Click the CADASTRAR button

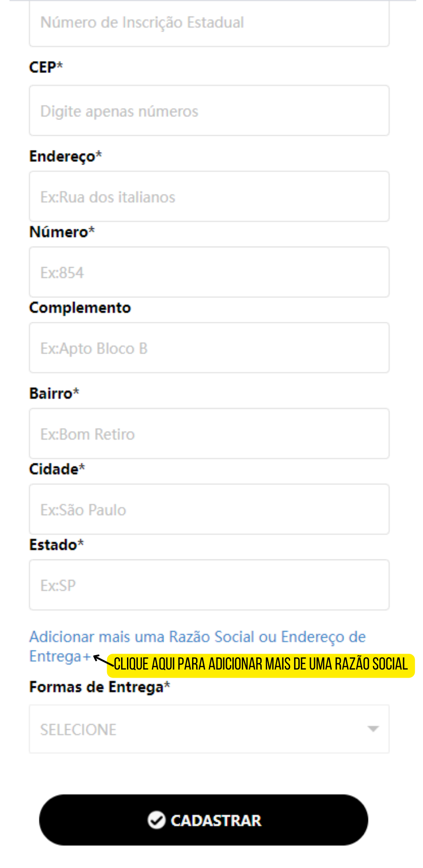pos(203,820)
